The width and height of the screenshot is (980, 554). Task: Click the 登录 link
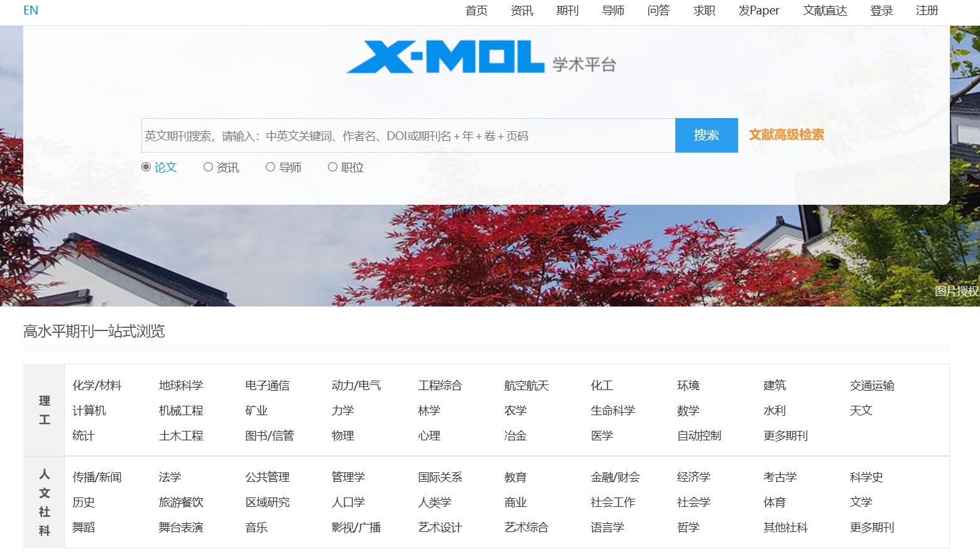coord(881,11)
